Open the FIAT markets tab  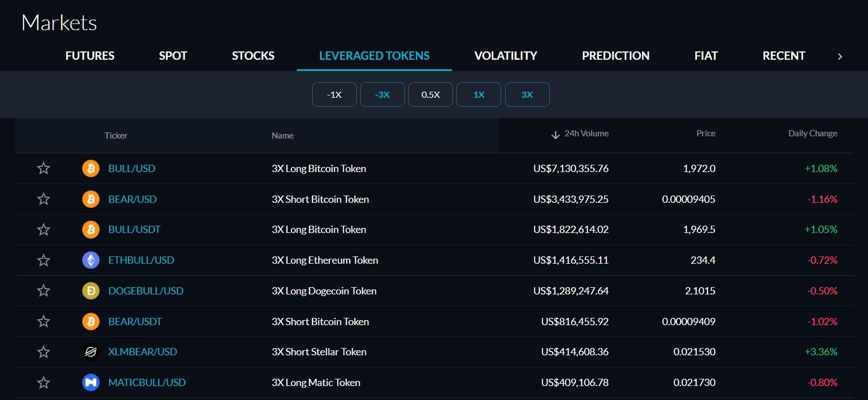click(x=706, y=56)
